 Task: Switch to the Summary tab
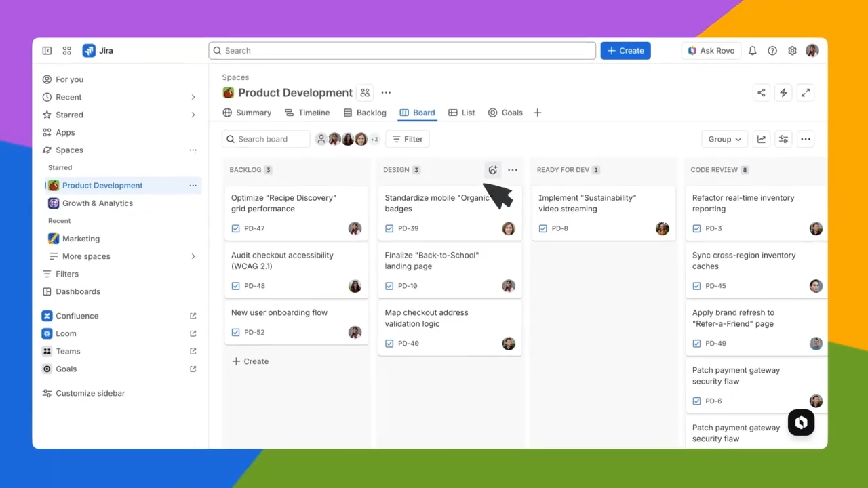247,113
